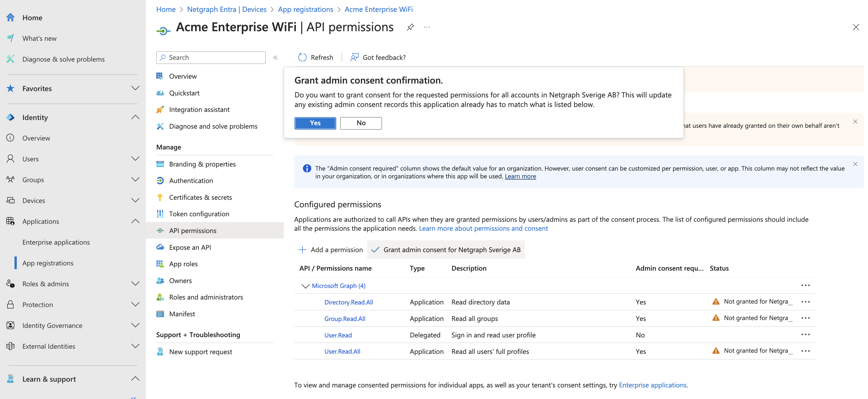Open more options for the User.Read.All row
868x399 pixels.
pos(805,351)
